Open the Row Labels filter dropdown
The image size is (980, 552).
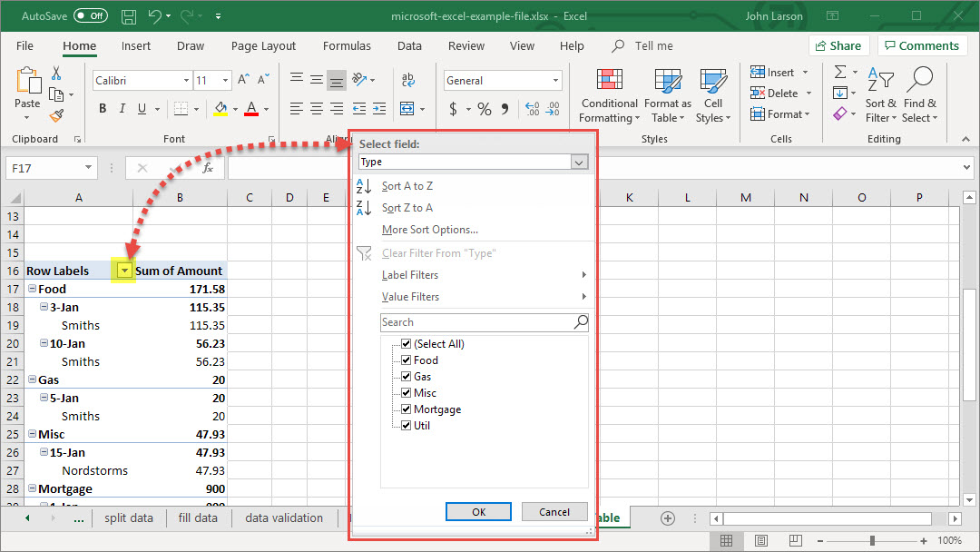click(x=124, y=271)
